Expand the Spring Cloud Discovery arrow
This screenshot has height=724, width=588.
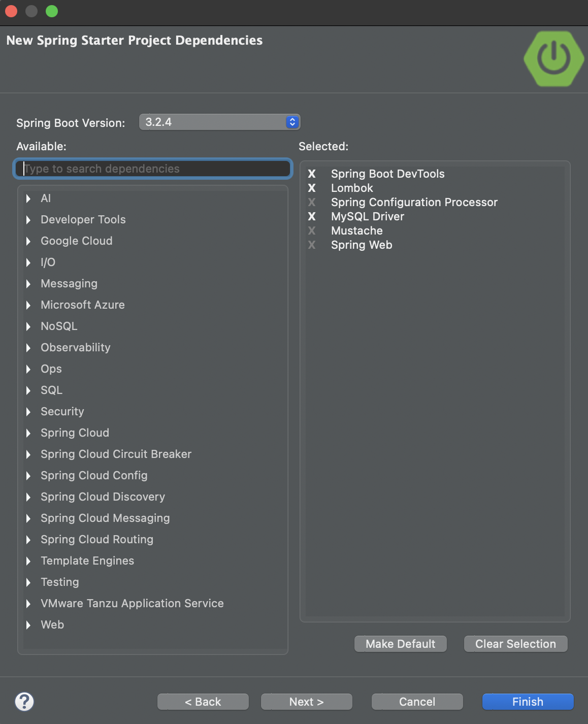[28, 497]
